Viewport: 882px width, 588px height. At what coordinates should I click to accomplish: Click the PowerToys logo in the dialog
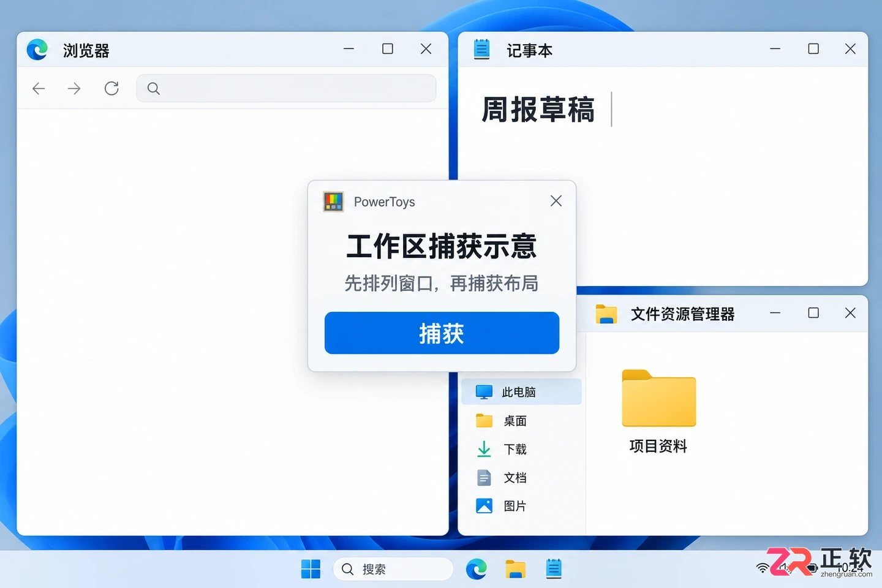[x=334, y=202]
